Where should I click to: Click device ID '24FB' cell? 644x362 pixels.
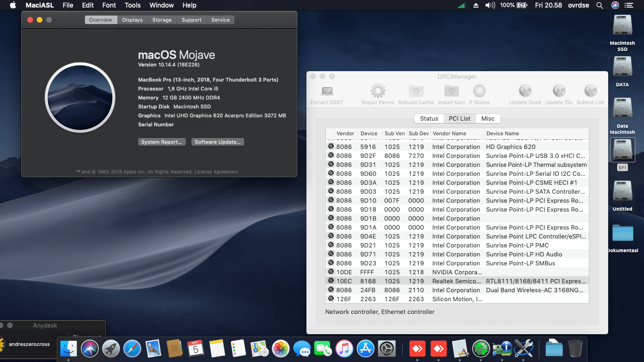[368, 290]
